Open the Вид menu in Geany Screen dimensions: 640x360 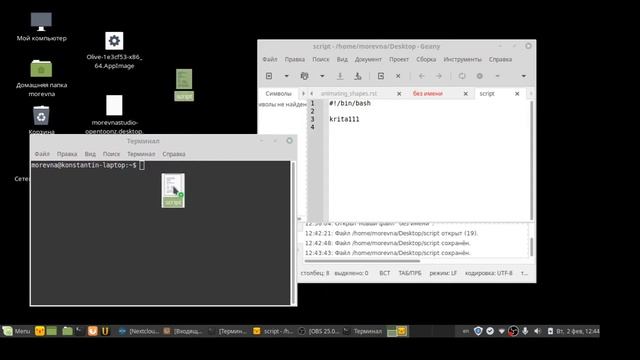[342, 59]
